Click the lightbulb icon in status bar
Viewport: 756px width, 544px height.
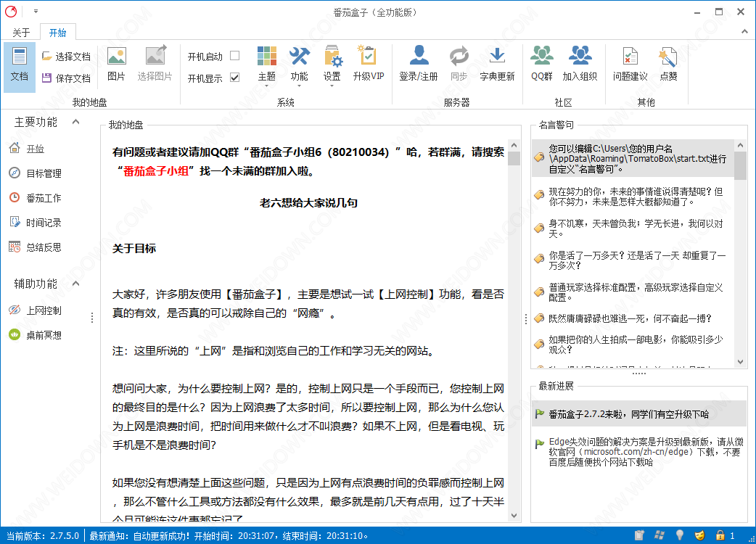click(679, 535)
